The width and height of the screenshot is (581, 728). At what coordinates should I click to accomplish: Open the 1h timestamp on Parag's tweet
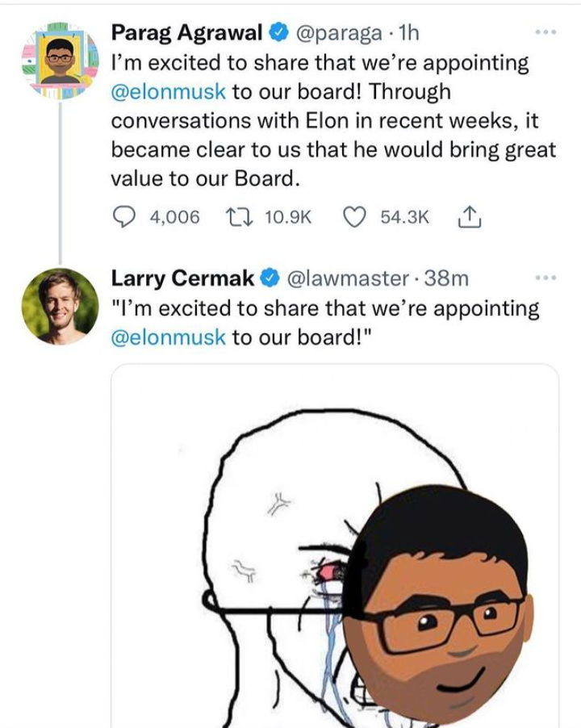(x=408, y=33)
